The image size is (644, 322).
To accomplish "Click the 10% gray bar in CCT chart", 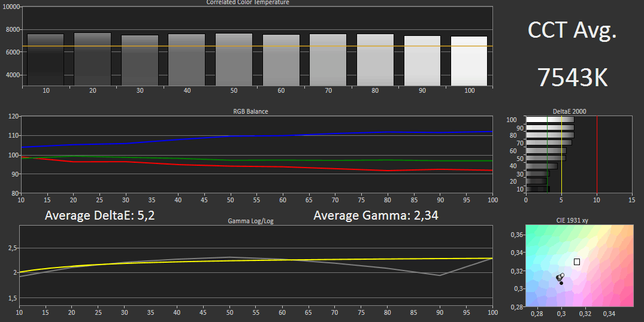I will pos(46,60).
